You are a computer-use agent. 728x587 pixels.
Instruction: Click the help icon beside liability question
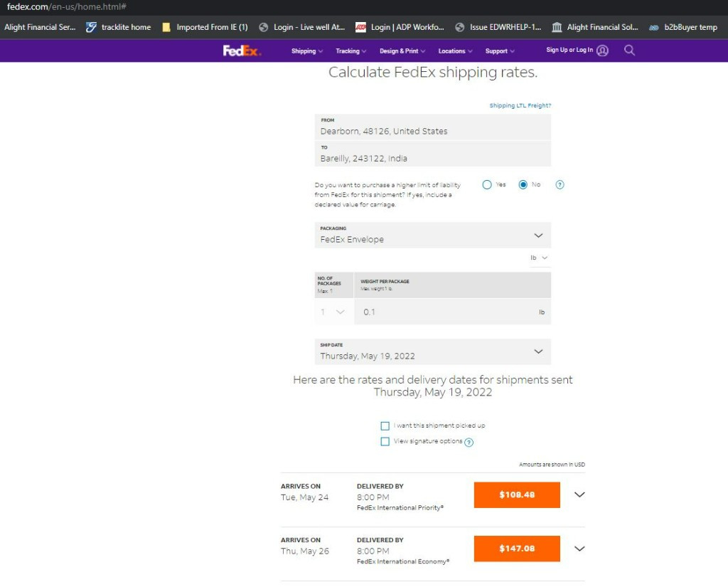click(x=560, y=185)
